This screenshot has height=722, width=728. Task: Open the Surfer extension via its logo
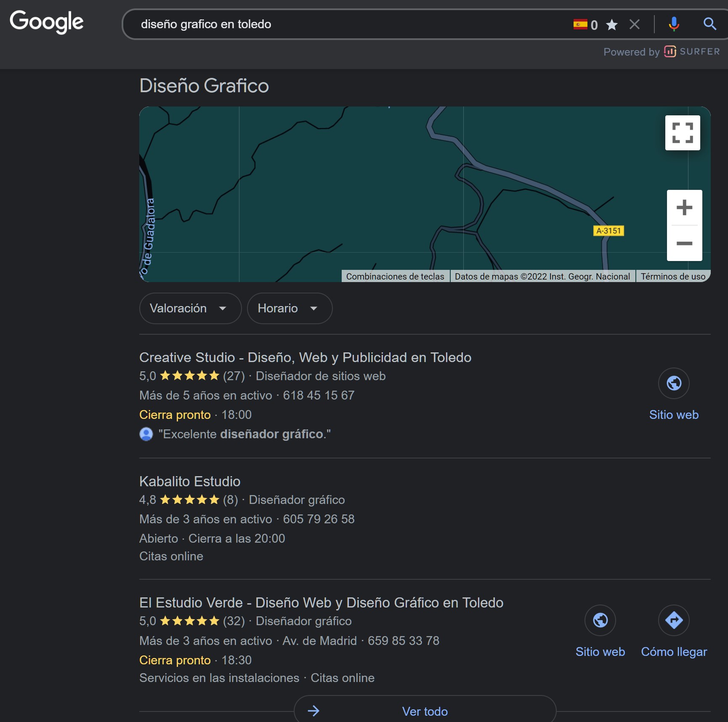pos(670,51)
